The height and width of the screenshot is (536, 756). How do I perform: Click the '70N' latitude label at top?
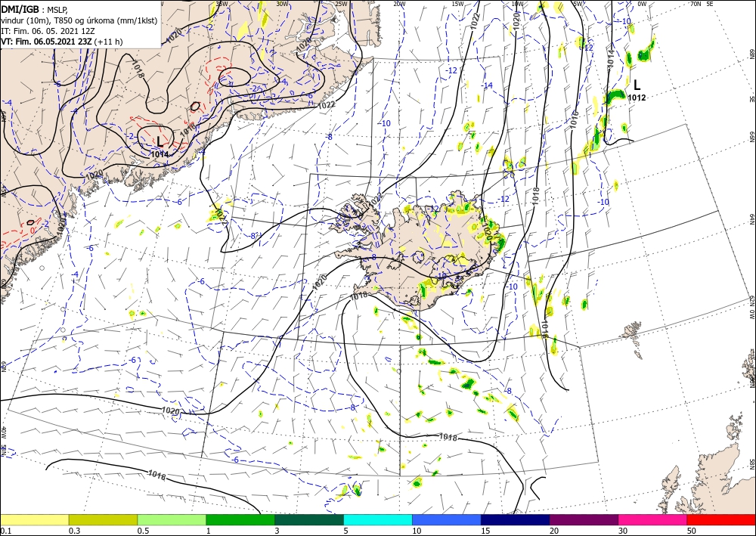pyautogui.click(x=696, y=3)
